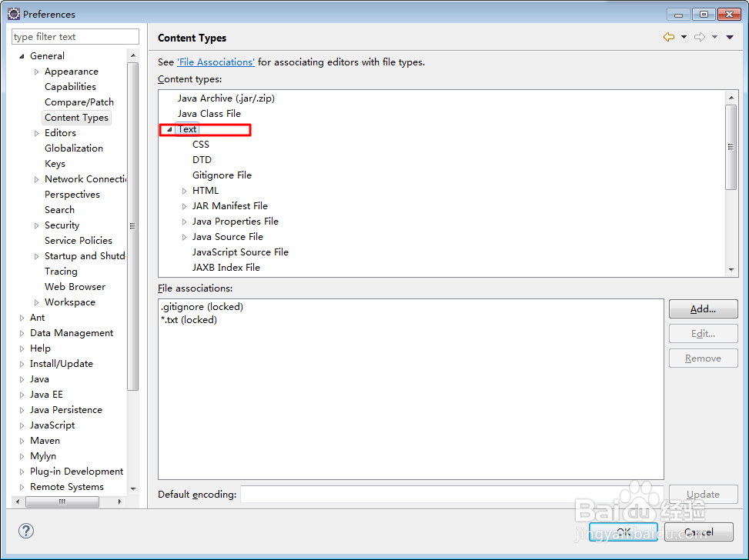This screenshot has height=560, width=749.
Task: Click the Preferences window gear icon
Action: 14,14
